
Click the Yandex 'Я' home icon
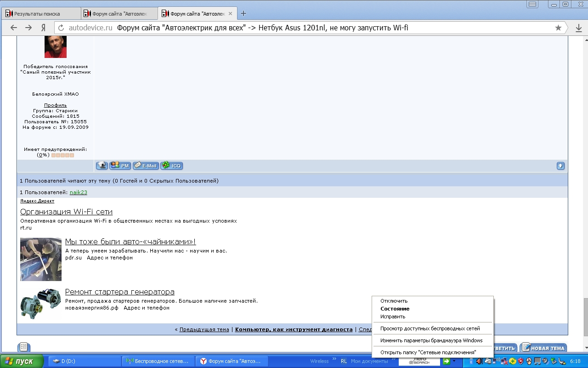(x=43, y=28)
